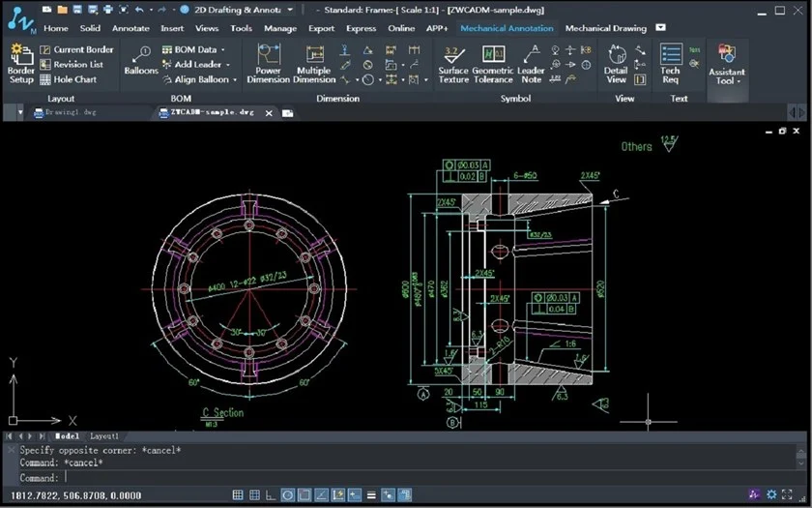Click the full screen icon in status bar
Image resolution: width=812 pixels, height=508 pixels.
coord(788,494)
